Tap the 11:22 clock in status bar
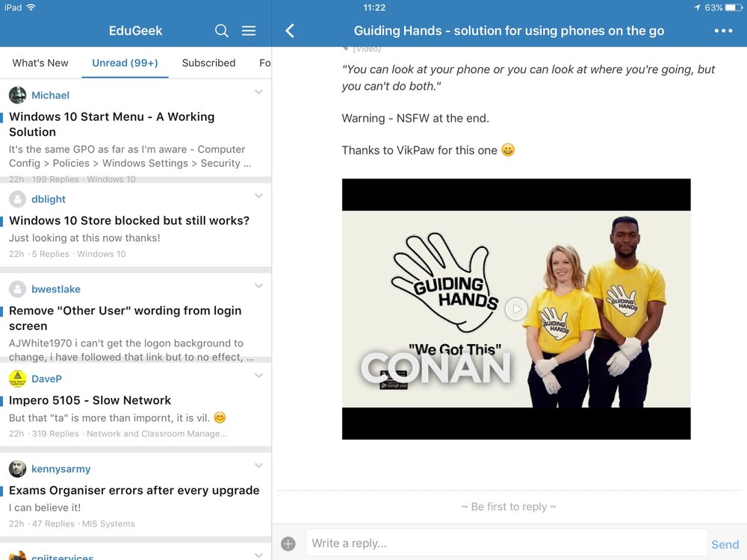This screenshot has width=747, height=560. pos(374,7)
